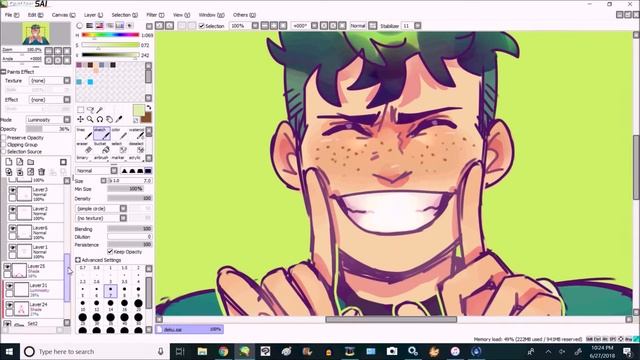Select the magic wand tool
This screenshot has width=640, height=360.
[x=100, y=109]
